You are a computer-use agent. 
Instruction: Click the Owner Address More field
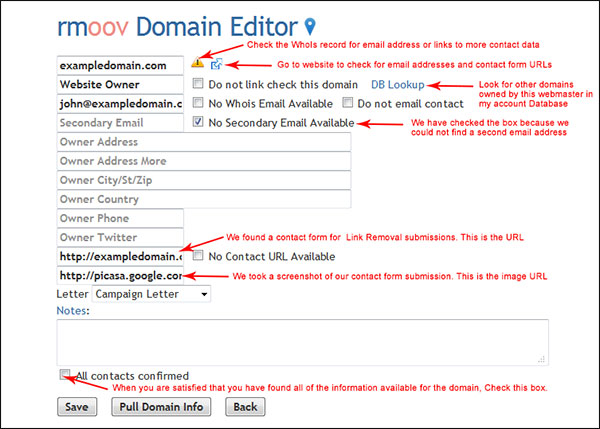204,161
